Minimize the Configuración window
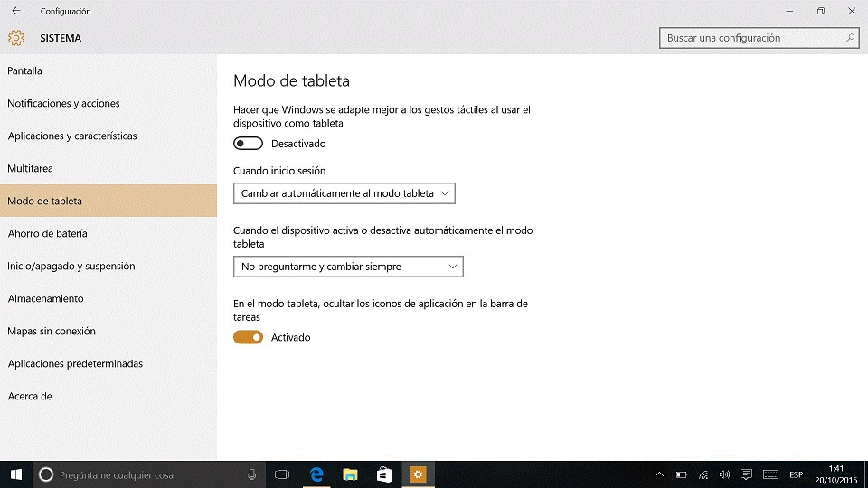Screen dimensions: 868x488 point(789,11)
